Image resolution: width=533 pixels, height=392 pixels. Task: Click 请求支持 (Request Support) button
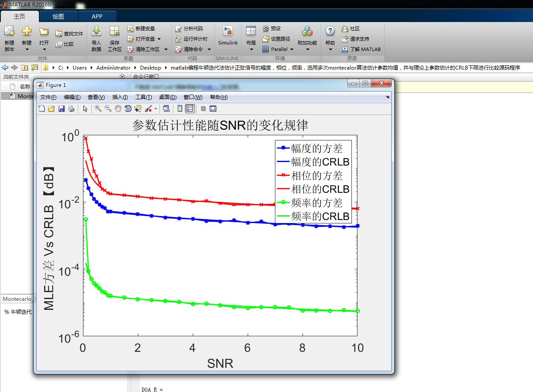[x=355, y=39]
